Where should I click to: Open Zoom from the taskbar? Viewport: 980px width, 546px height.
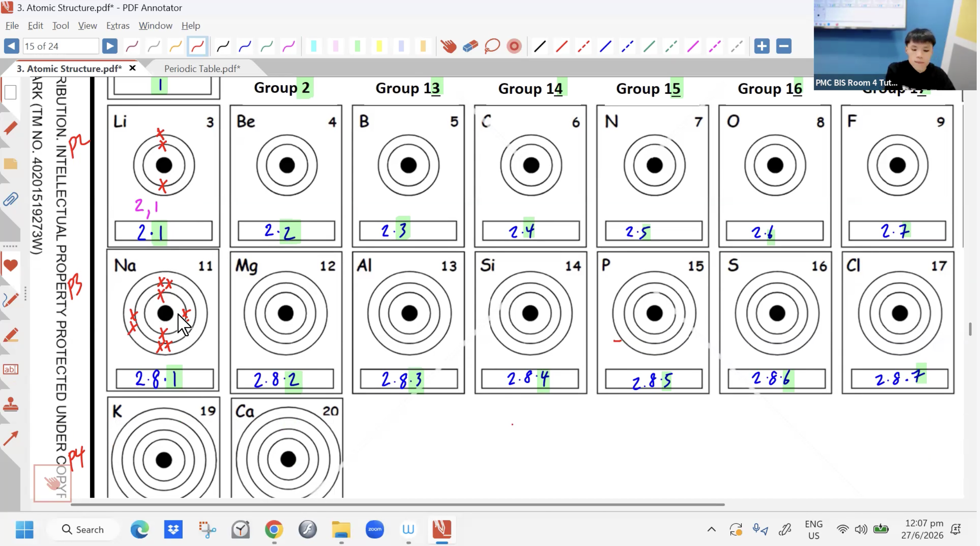[375, 529]
